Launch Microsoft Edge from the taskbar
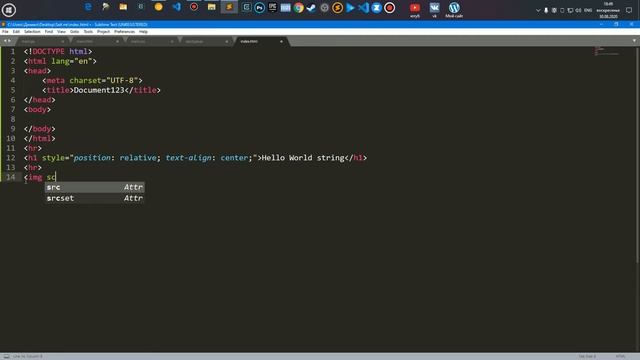The height and width of the screenshot is (360, 640). pos(88,7)
